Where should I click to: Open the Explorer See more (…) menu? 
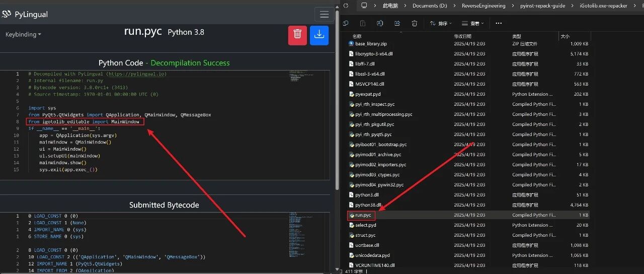click(x=499, y=23)
